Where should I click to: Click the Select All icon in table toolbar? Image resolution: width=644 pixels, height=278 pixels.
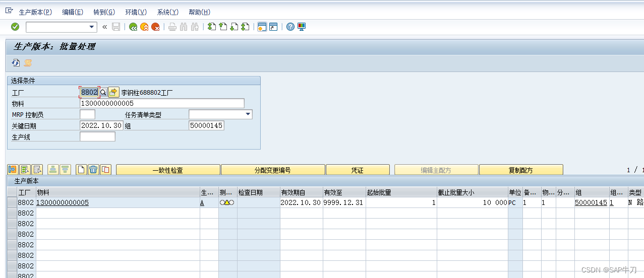click(25, 170)
